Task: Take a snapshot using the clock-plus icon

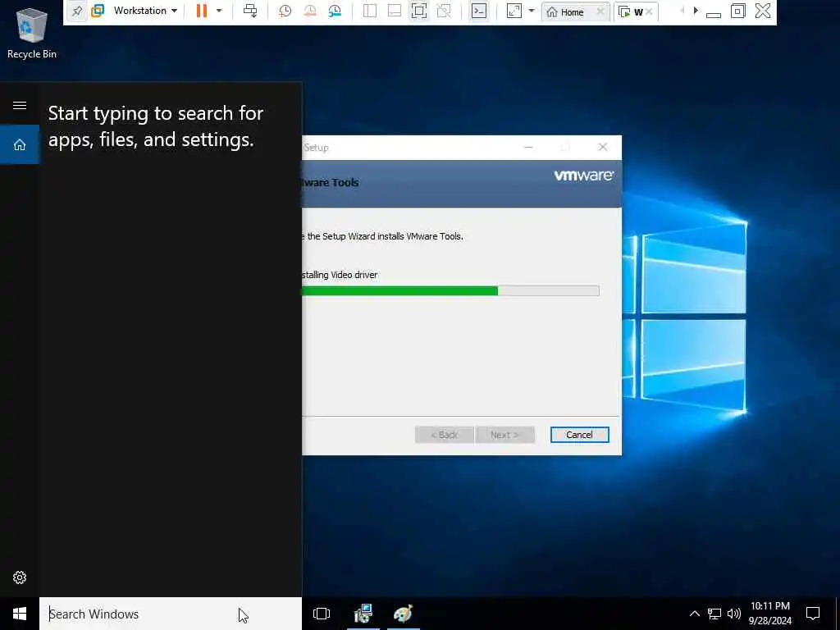Action: tap(285, 11)
